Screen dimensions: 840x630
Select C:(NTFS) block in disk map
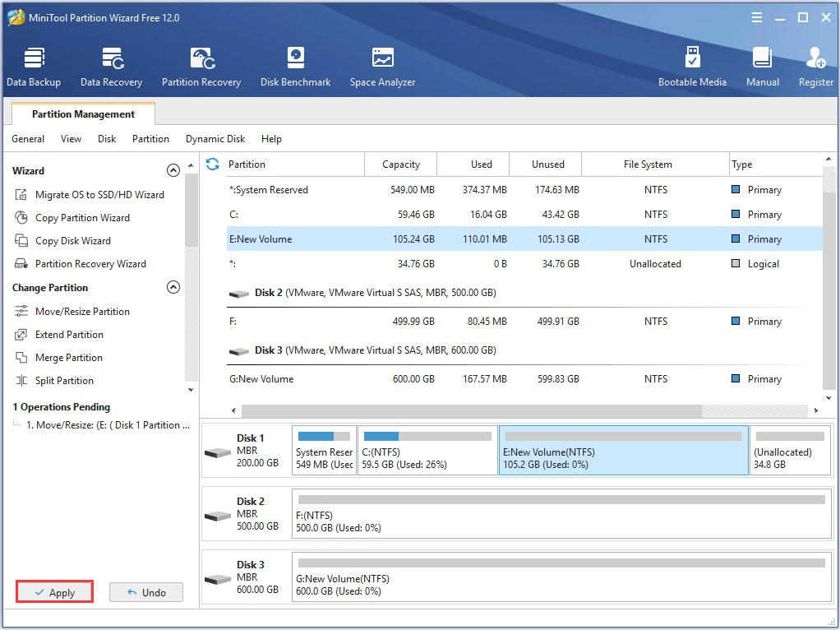[x=427, y=451]
